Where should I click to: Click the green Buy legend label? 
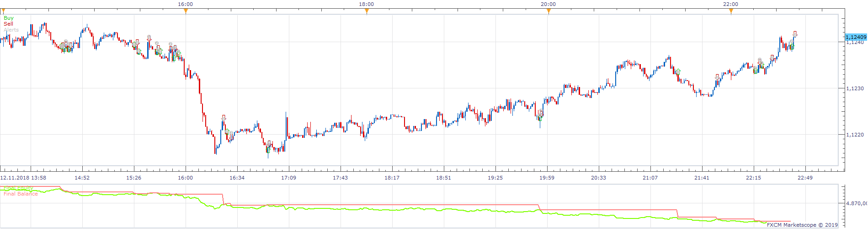9,18
